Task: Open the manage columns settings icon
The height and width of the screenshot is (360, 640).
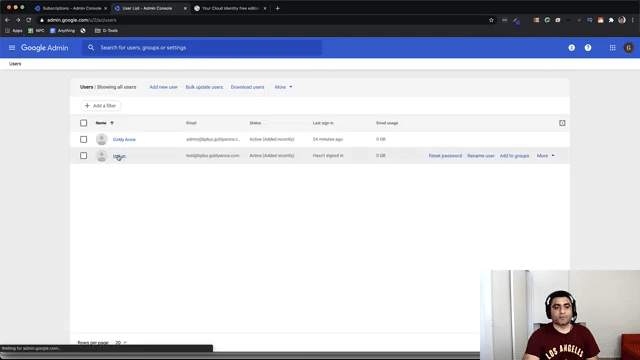Action: tap(562, 123)
